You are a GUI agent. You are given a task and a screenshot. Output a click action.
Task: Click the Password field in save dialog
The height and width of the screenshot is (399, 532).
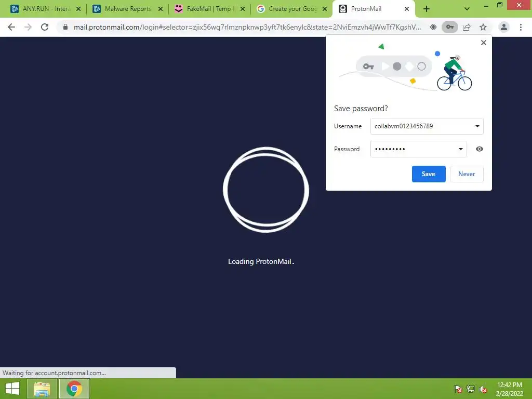point(418,149)
